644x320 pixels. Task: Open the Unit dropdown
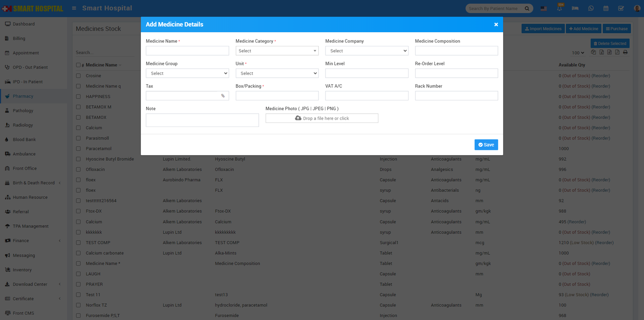tap(277, 73)
